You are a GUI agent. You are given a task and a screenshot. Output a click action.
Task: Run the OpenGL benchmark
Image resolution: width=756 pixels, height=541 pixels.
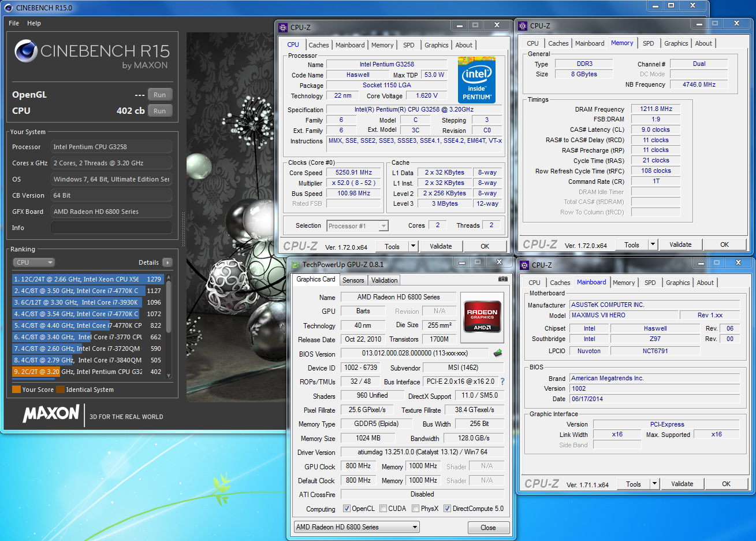pos(160,95)
